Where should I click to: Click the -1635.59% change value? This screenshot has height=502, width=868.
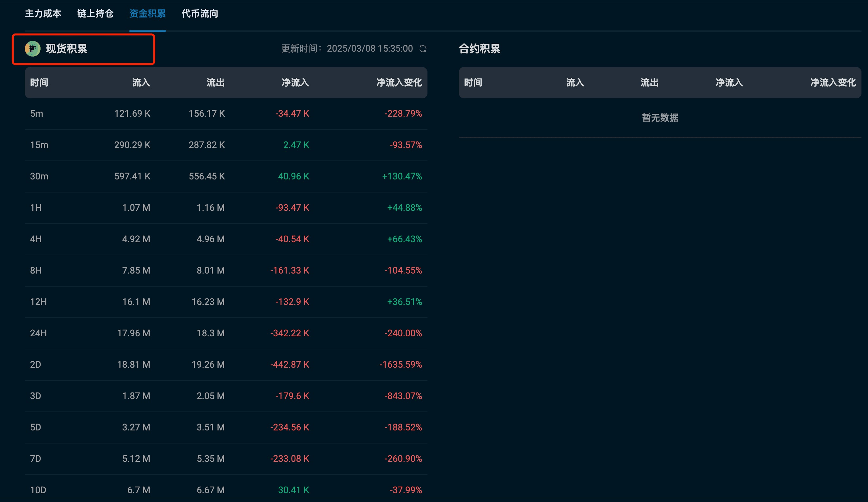click(x=401, y=364)
